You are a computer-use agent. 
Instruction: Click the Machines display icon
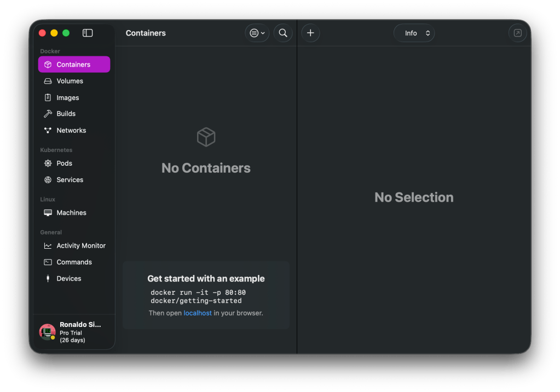click(x=48, y=213)
